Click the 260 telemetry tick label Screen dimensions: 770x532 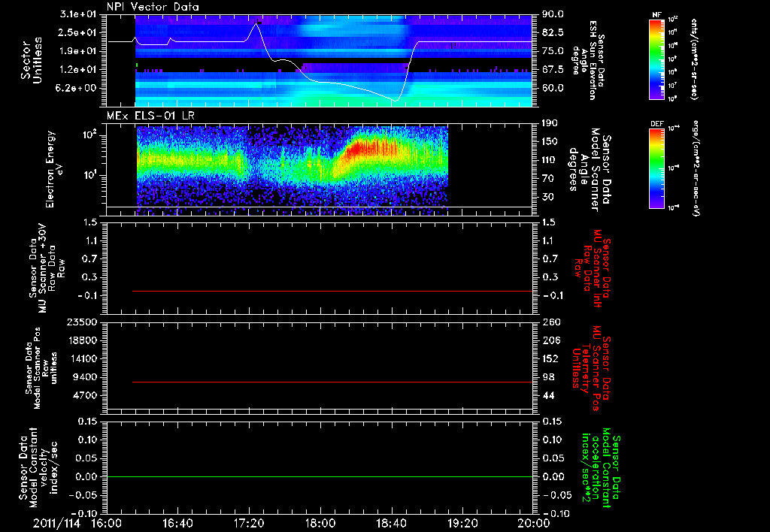coord(550,322)
